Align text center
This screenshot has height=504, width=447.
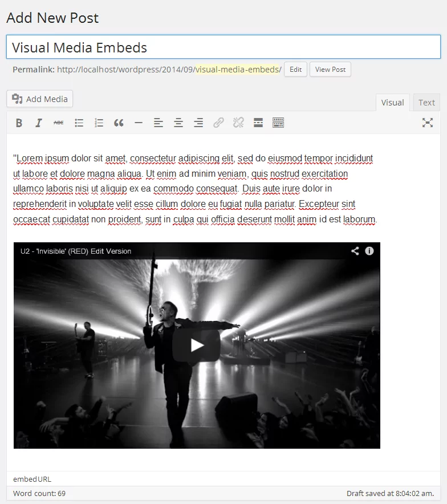pos(178,123)
